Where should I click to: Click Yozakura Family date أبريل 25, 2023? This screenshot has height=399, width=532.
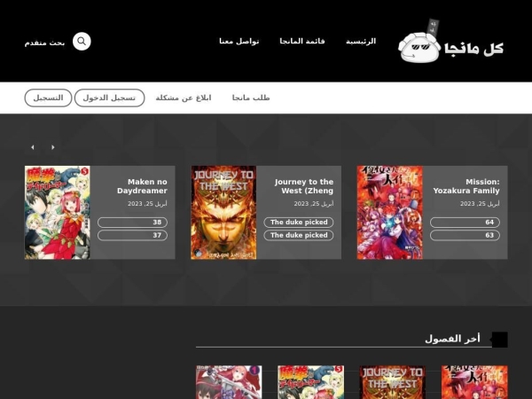pos(480,204)
